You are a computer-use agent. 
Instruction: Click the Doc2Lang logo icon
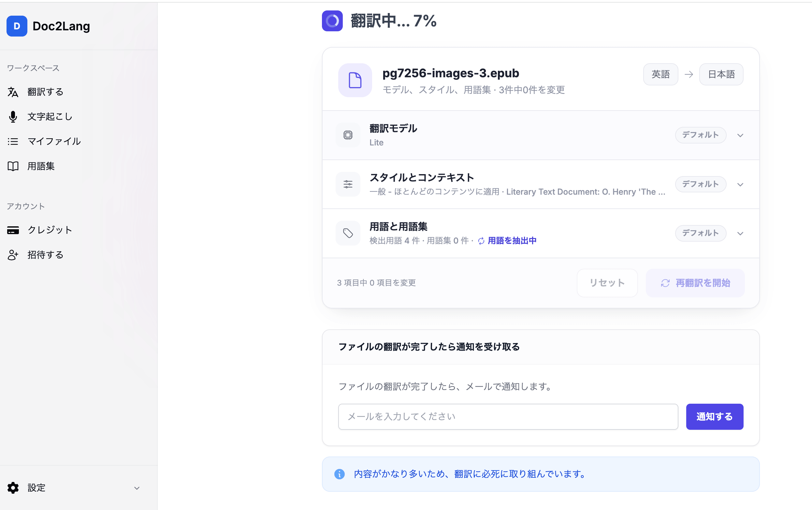tap(17, 26)
